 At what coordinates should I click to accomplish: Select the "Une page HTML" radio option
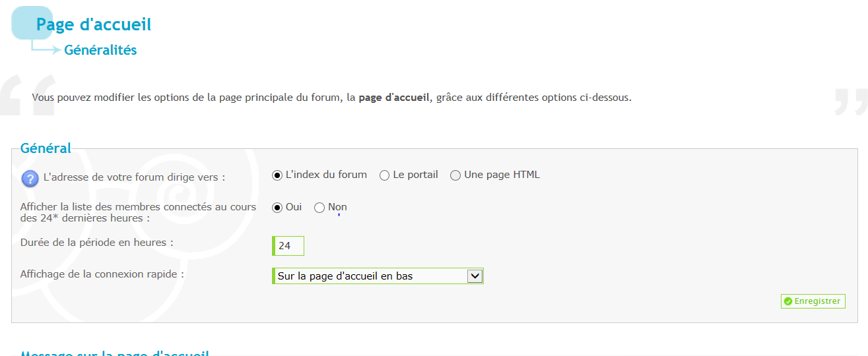(455, 175)
